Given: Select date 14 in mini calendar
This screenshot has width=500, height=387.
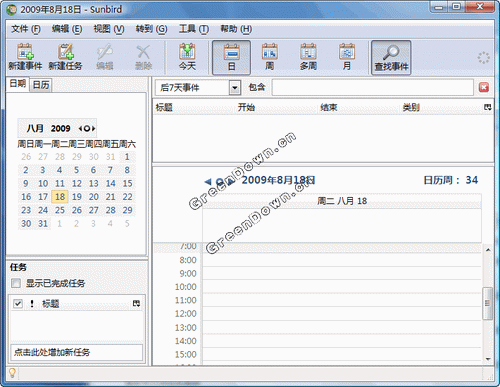Looking at the screenshot, I should pyautogui.click(x=111, y=183).
